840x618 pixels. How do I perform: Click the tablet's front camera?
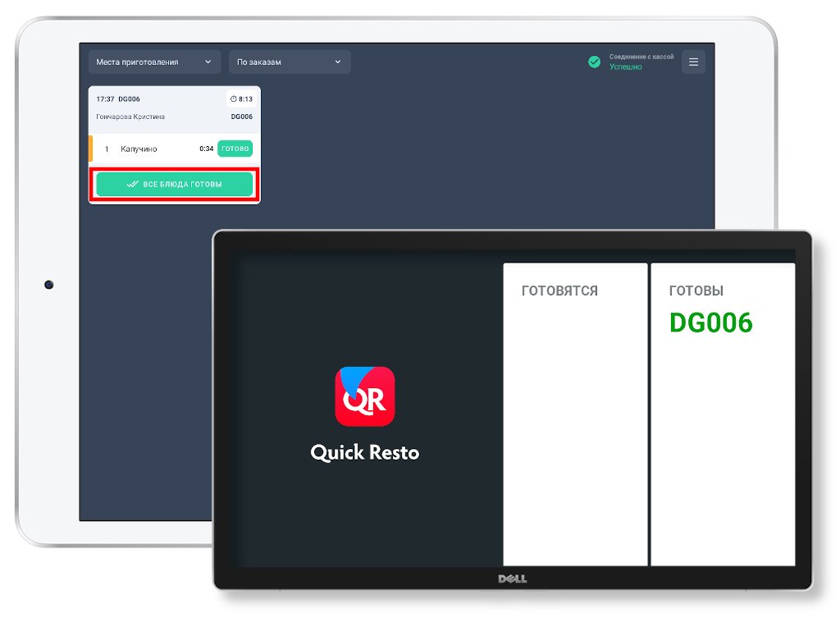pos(49,285)
